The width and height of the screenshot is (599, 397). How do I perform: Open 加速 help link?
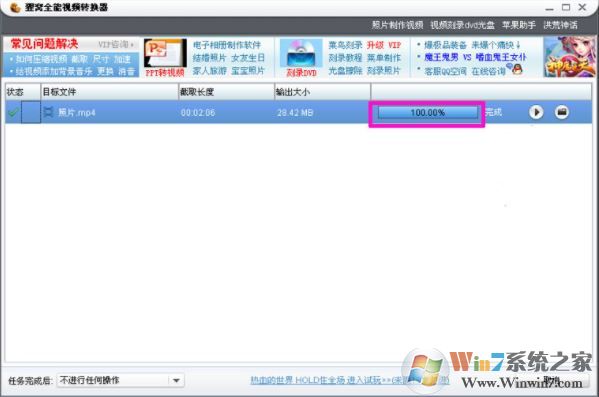(122, 59)
